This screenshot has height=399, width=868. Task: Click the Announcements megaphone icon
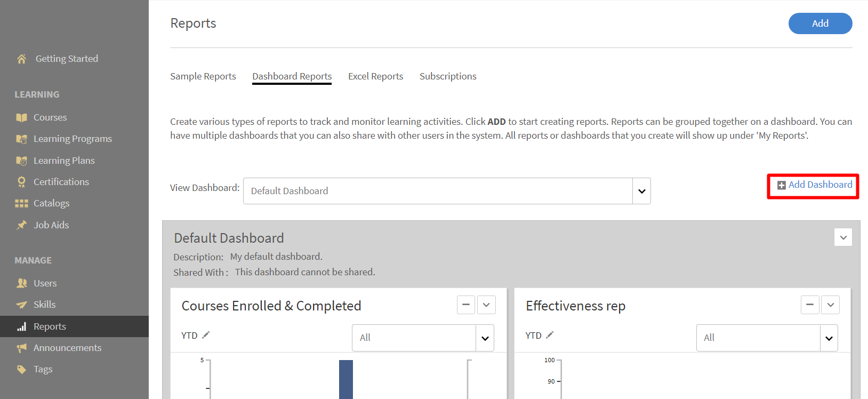pos(21,348)
